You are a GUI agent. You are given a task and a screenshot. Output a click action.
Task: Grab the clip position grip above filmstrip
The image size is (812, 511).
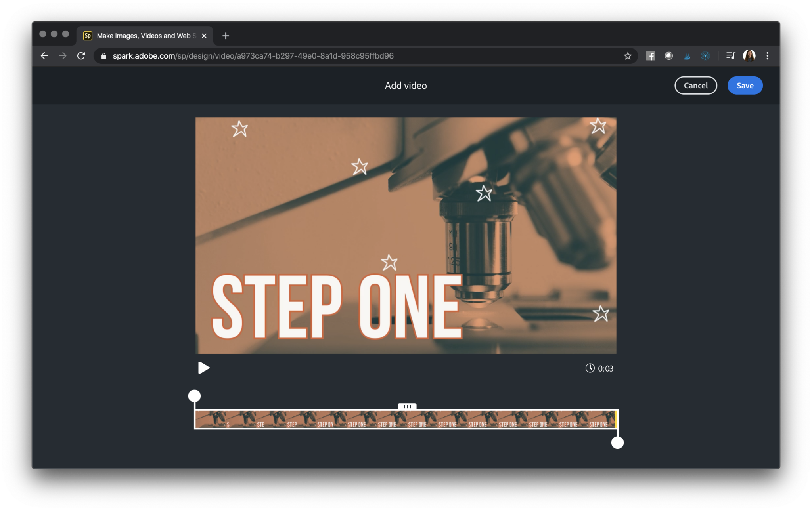[407, 406]
